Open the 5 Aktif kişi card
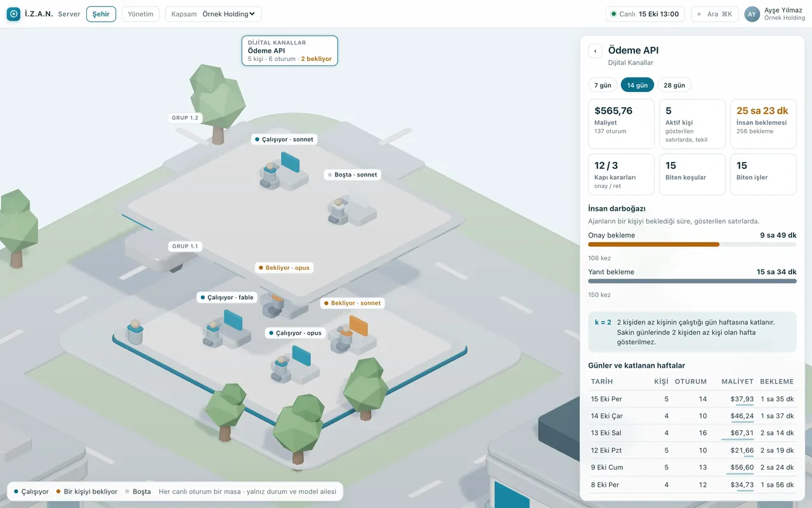The height and width of the screenshot is (508, 812). pos(692,124)
